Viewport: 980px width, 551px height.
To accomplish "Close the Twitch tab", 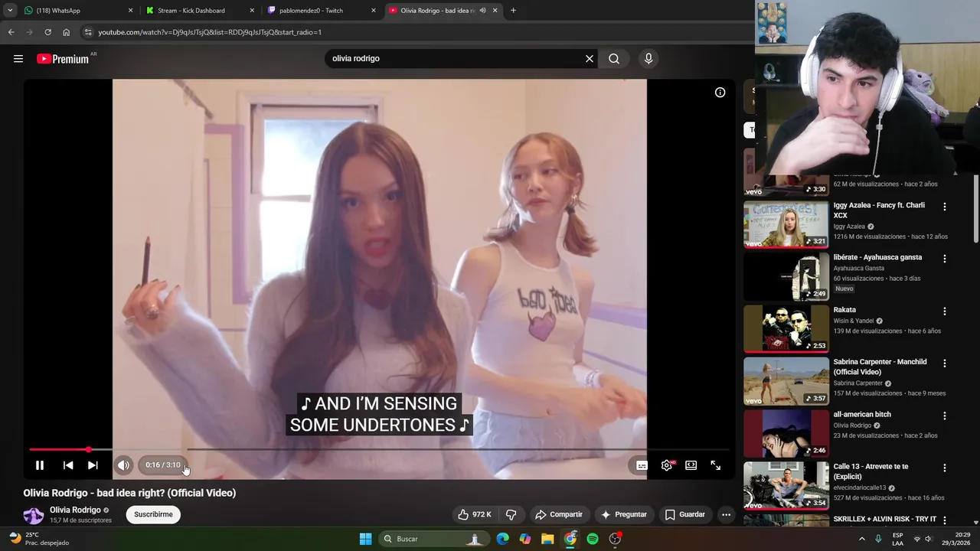I will pos(374,11).
